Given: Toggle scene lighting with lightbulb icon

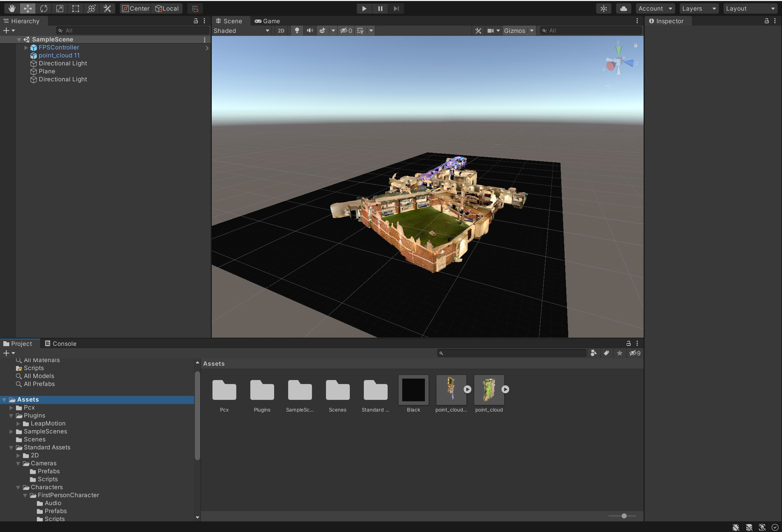Looking at the screenshot, I should (x=297, y=31).
